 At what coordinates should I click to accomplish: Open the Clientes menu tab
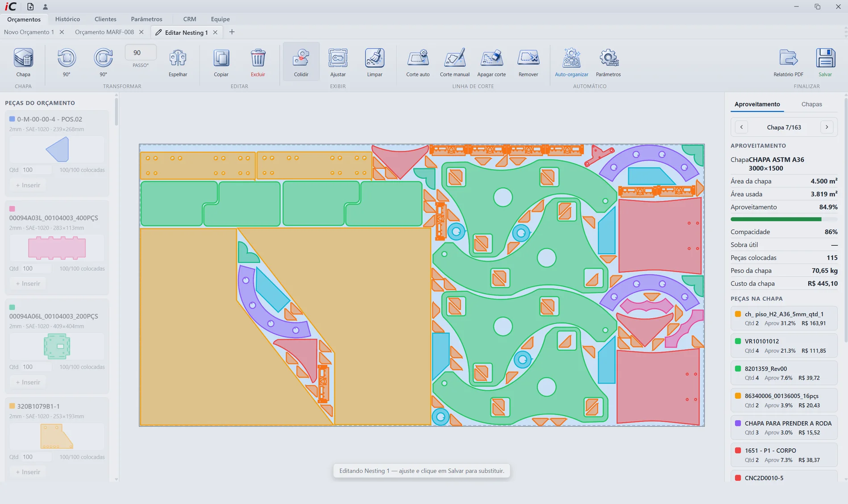pyautogui.click(x=105, y=19)
